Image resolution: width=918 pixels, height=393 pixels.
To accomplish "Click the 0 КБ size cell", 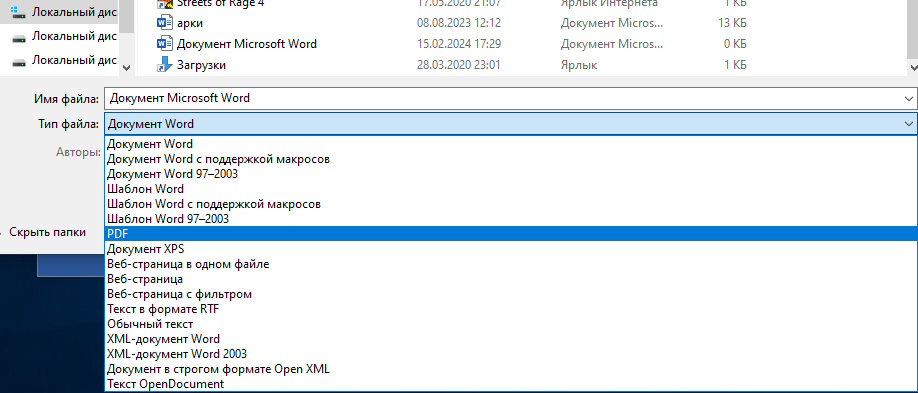I will point(735,44).
